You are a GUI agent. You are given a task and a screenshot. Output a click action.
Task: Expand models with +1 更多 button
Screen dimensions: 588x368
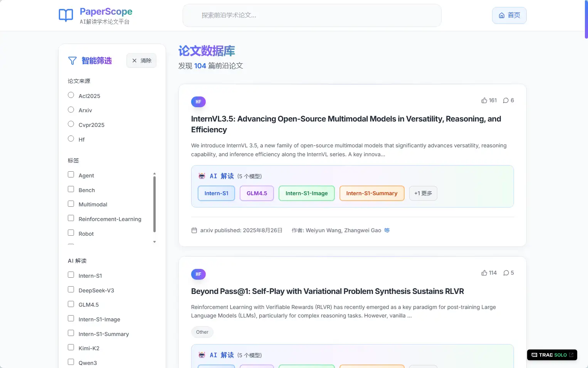coord(423,193)
